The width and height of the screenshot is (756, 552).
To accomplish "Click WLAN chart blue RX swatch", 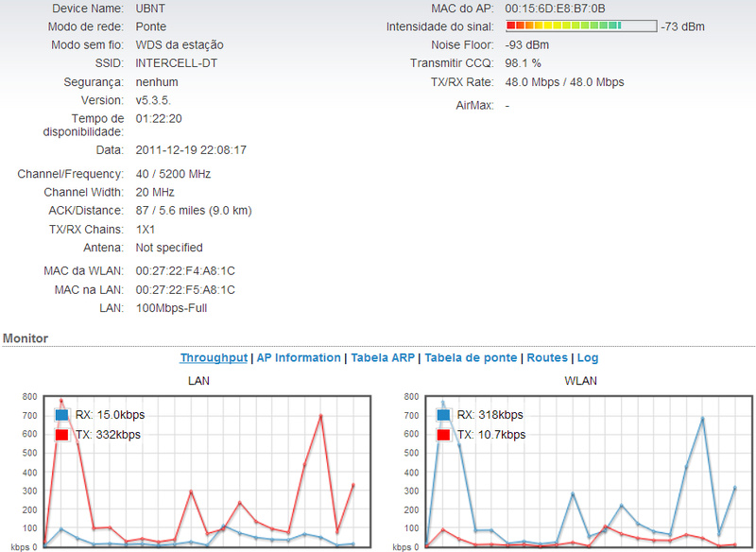I will click(443, 415).
